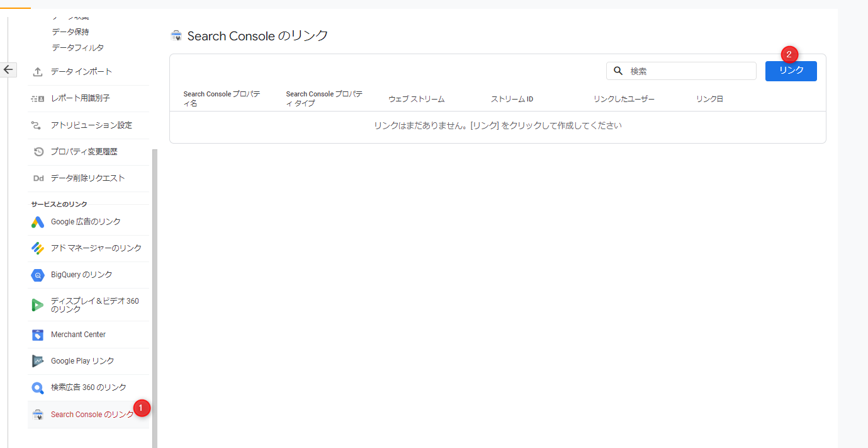
Task: Click the 検索広告 360 magnifier icon
Action: 38,388
